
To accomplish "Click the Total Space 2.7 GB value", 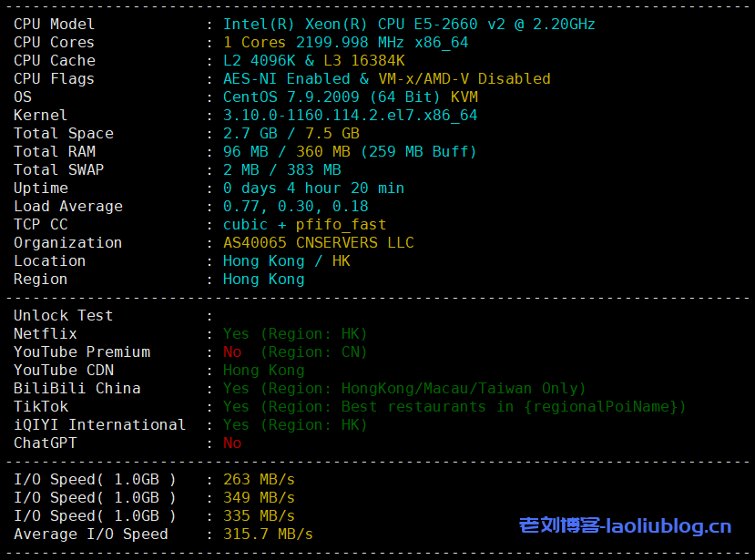I will 245,134.
